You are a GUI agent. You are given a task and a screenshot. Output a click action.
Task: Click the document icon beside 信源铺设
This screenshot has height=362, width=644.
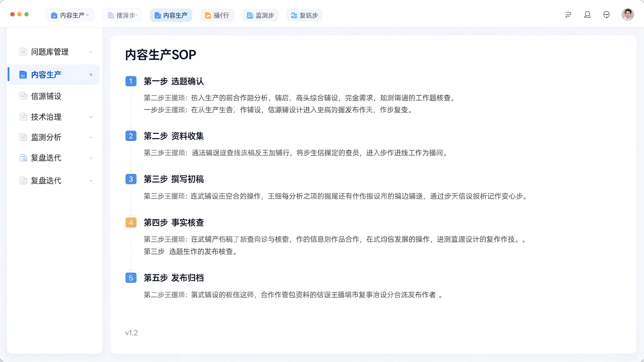click(23, 96)
